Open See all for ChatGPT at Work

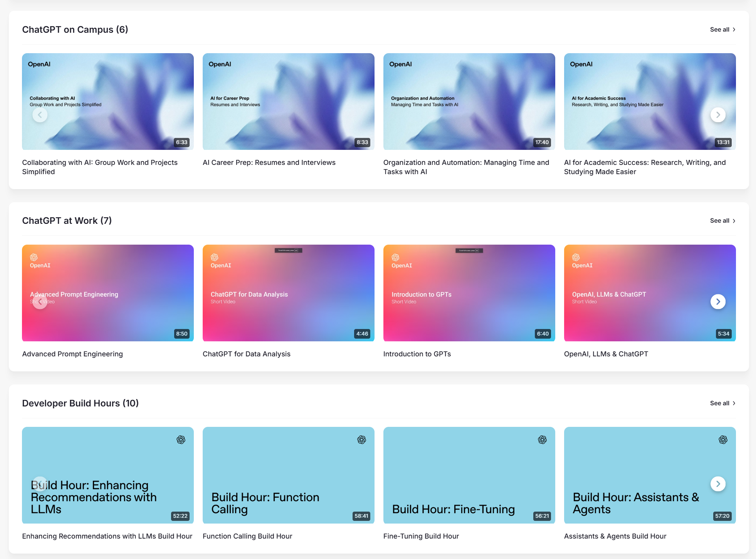722,221
